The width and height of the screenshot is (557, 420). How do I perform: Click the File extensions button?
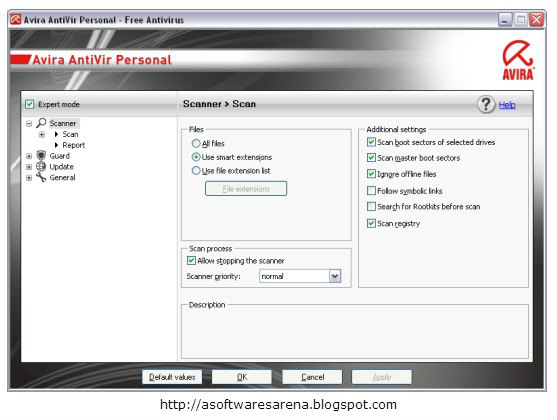(246, 189)
